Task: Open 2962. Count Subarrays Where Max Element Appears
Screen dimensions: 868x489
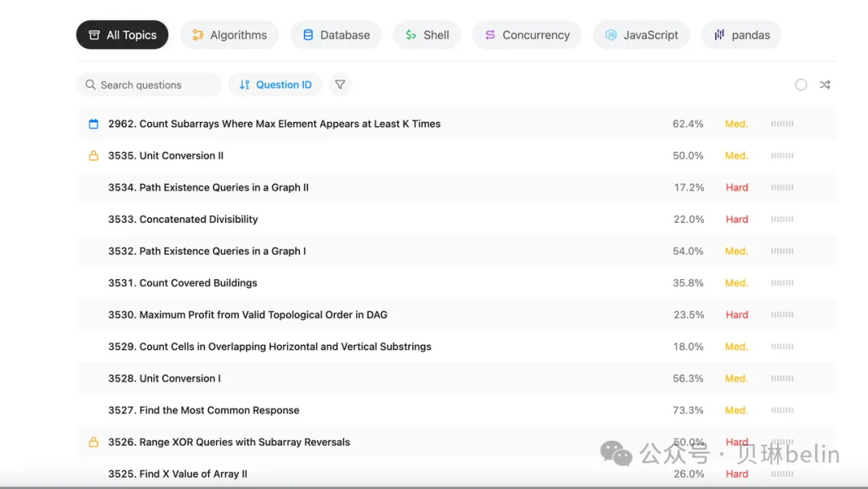Action: 275,124
